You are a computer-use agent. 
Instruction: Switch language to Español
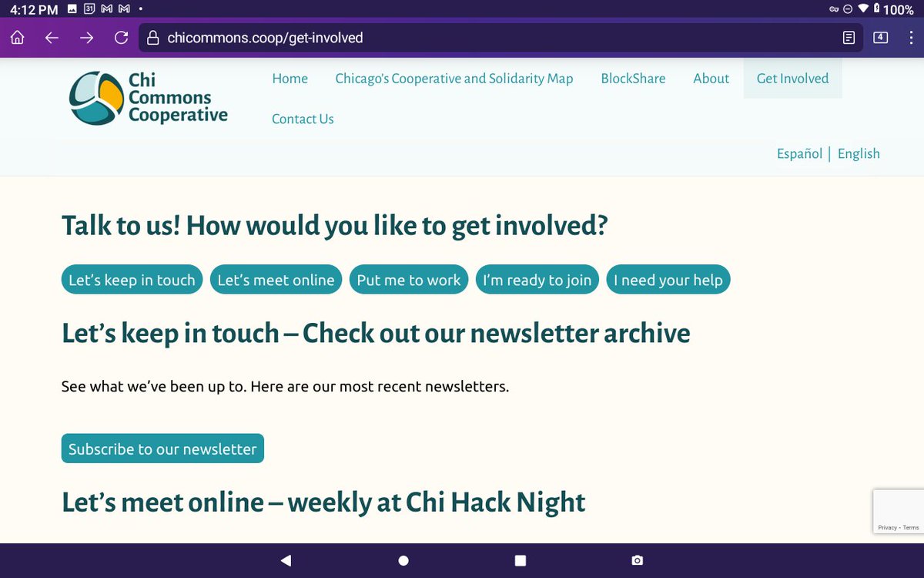click(799, 153)
